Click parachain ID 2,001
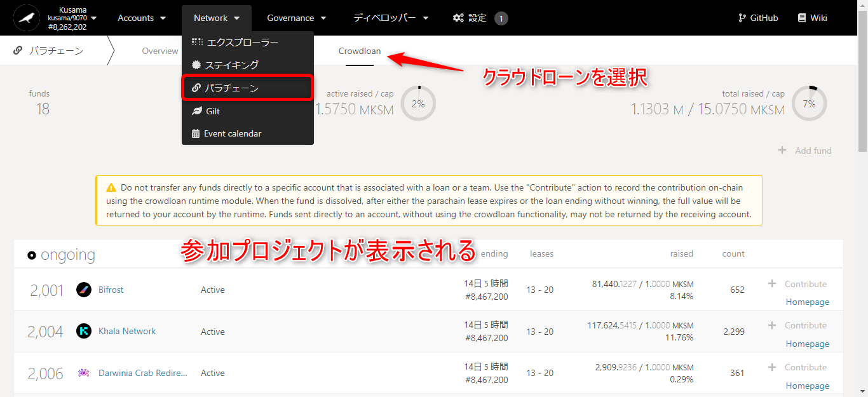The height and width of the screenshot is (397, 868). [47, 290]
